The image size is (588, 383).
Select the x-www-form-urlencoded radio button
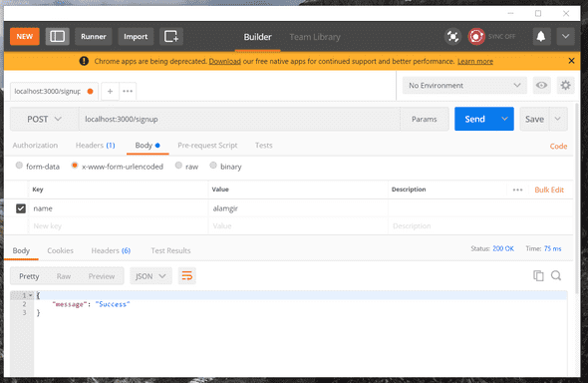(x=75, y=166)
